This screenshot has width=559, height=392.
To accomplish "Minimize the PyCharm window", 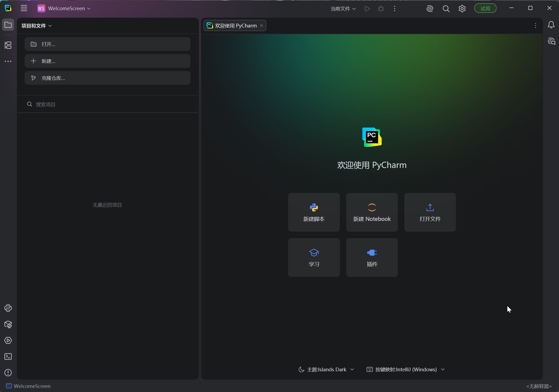I will point(511,8).
